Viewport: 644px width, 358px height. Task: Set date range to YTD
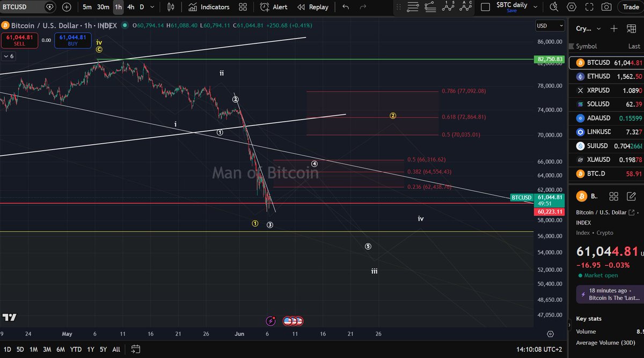76,349
